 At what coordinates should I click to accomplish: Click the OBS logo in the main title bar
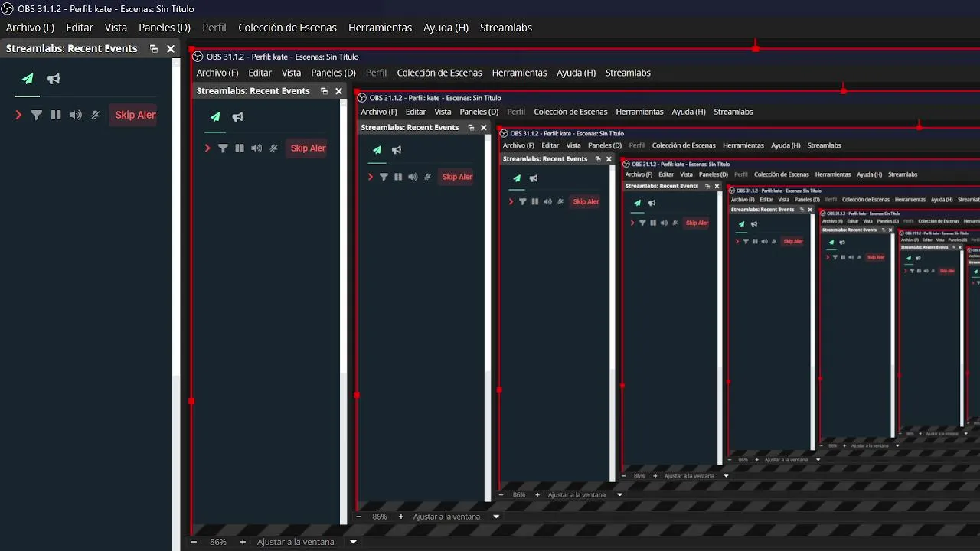coord(9,9)
